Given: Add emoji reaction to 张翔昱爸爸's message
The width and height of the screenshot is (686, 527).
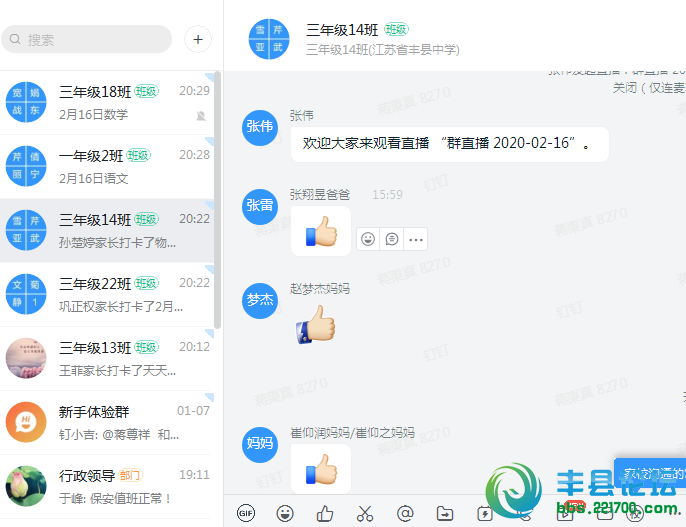Looking at the screenshot, I should point(368,239).
